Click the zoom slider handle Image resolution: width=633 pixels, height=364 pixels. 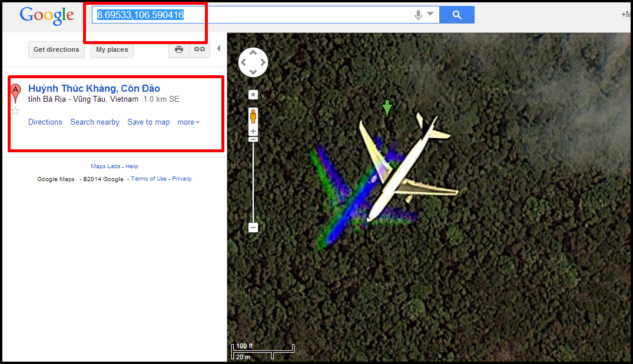pyautogui.click(x=253, y=139)
